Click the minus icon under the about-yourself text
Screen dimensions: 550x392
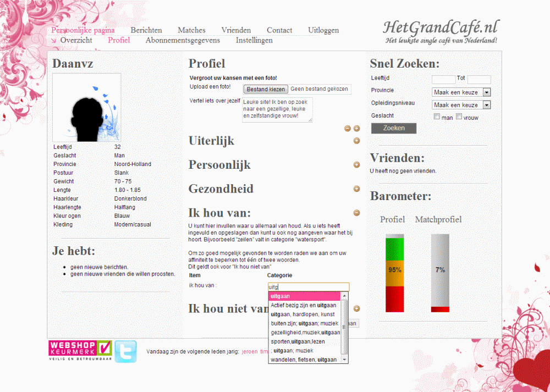tap(348, 128)
